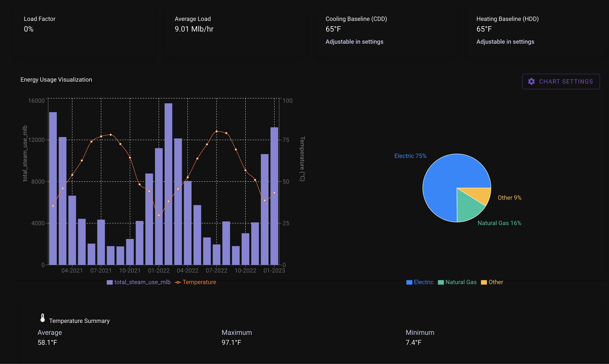609x364 pixels.
Task: Click the Minimum 7.4°F value
Action: click(414, 342)
